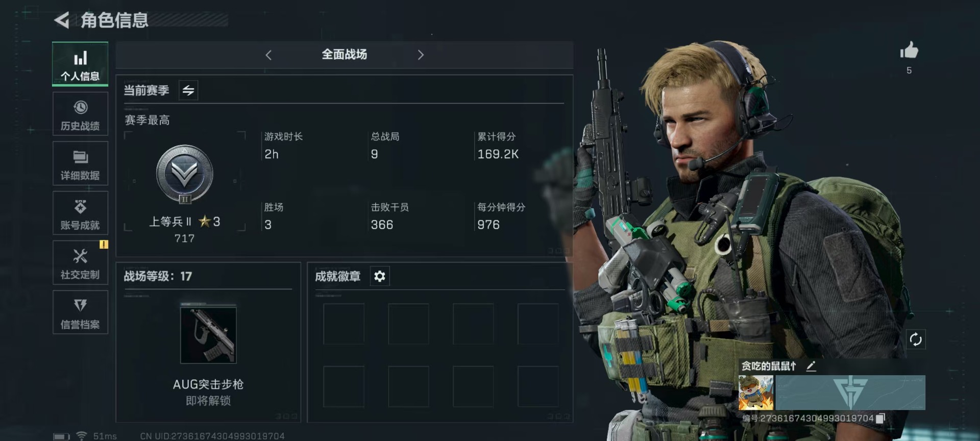Open the 社交定制 sidebar item
This screenshot has width=980, height=441.
point(80,263)
